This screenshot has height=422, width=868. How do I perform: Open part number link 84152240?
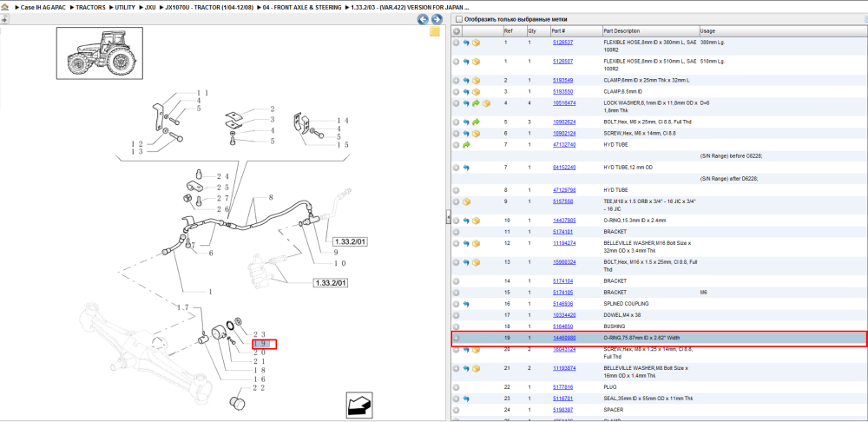pyautogui.click(x=564, y=168)
